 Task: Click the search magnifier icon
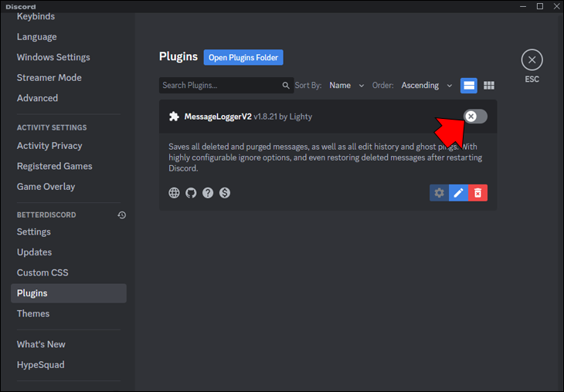click(x=286, y=86)
